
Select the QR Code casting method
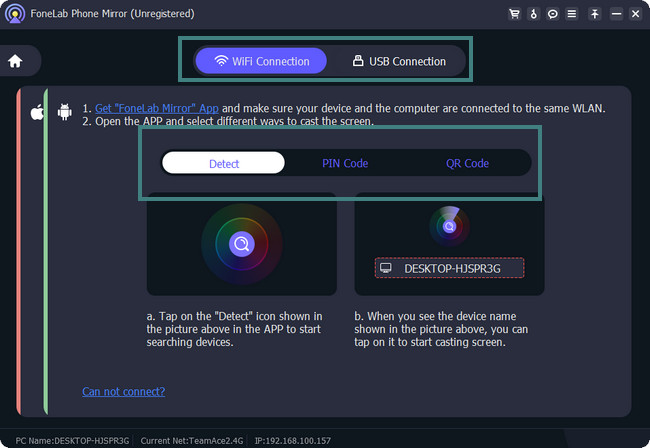tap(467, 163)
